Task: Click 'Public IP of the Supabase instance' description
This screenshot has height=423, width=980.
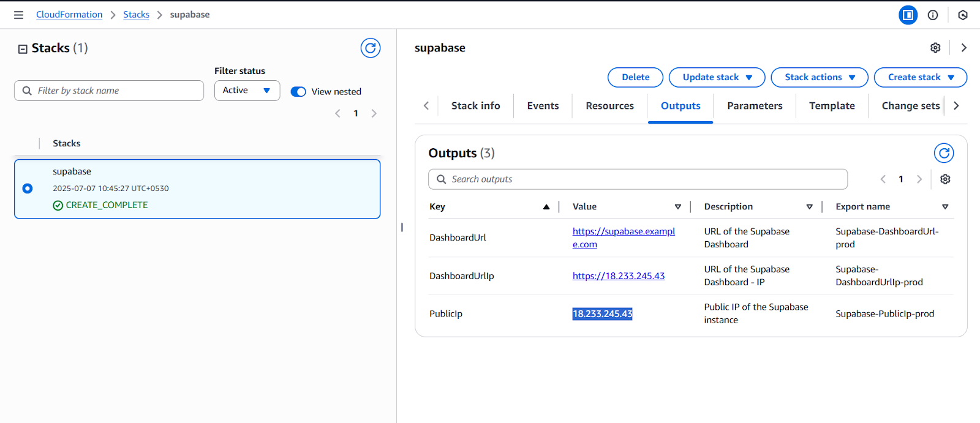Action: [x=756, y=313]
